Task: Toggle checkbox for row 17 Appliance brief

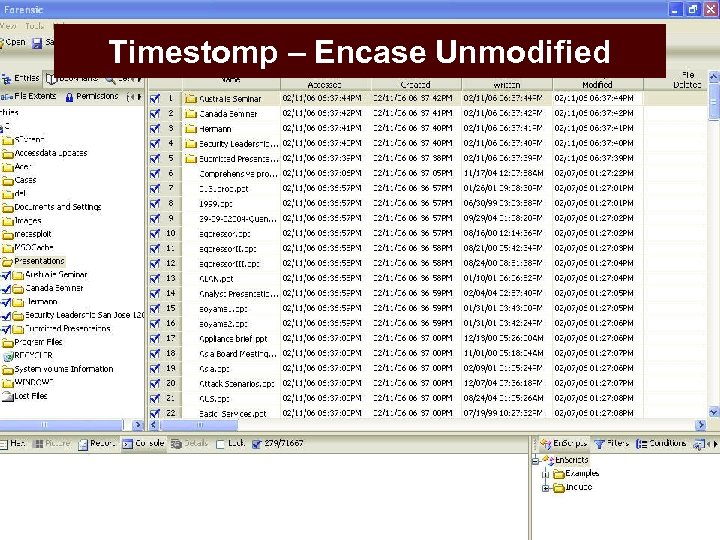Action: (155, 339)
